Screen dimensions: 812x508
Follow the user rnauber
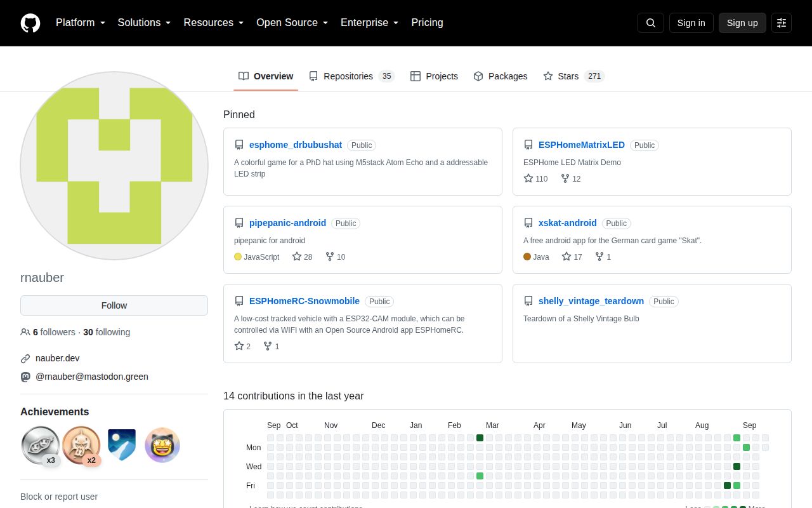(114, 305)
